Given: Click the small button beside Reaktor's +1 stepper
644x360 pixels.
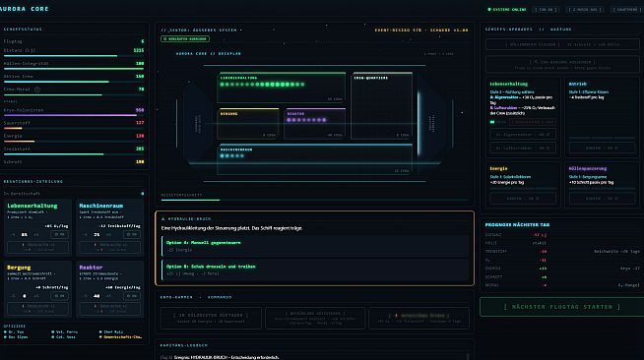Looking at the screenshot, I should 131,296.
